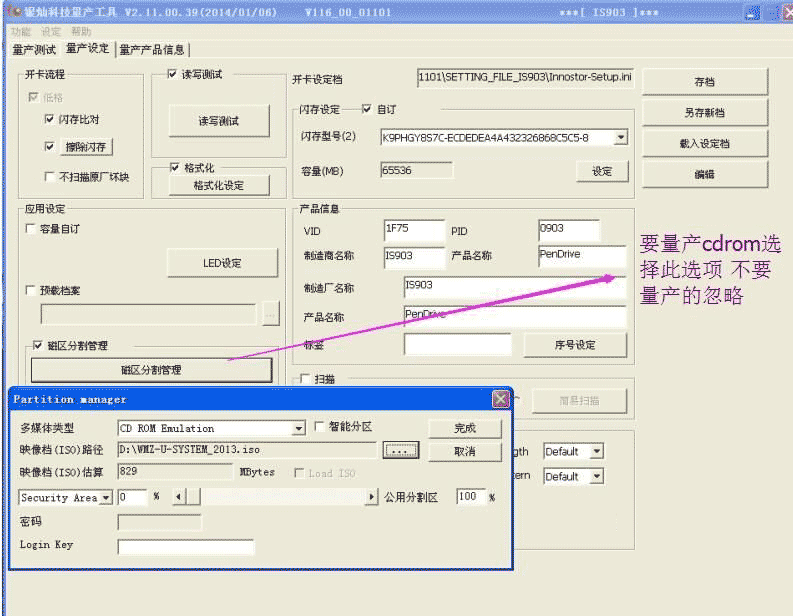Screen dimensions: 793x616
Task: Toggle the 磁区分割管理 checkbox
Action: click(x=37, y=345)
